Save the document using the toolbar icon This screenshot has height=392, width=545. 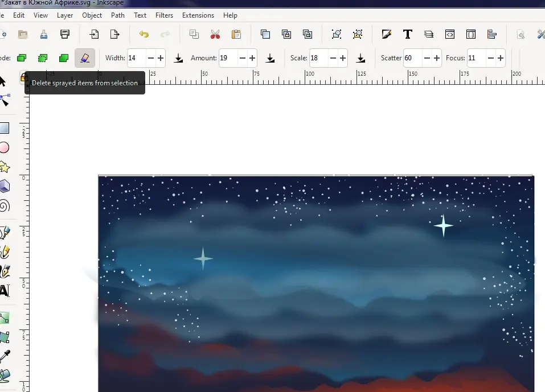(44, 34)
